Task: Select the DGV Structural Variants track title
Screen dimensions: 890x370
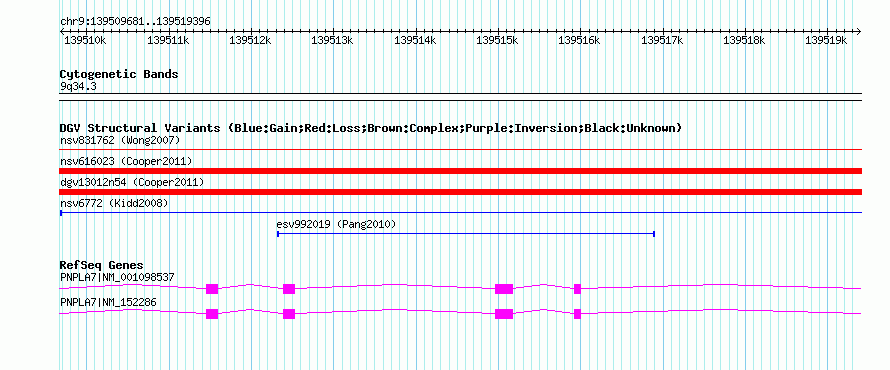Action: (371, 128)
